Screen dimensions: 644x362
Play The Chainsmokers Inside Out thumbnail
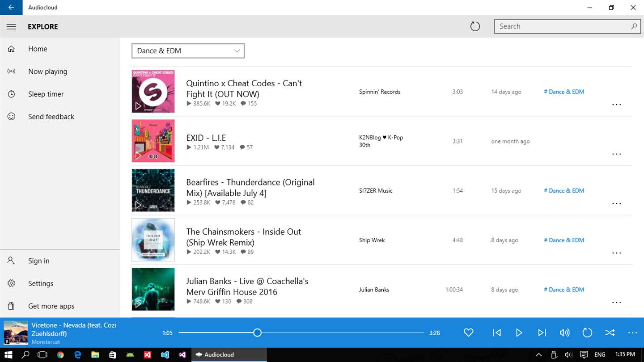(x=153, y=240)
